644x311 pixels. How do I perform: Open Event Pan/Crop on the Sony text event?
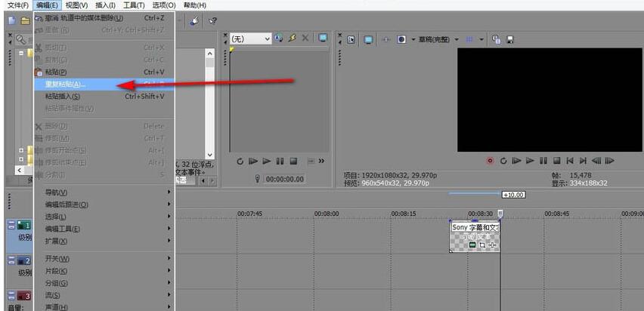click(482, 245)
